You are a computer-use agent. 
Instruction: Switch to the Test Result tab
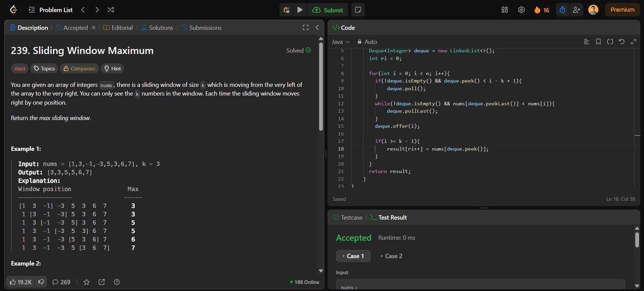tap(389, 218)
